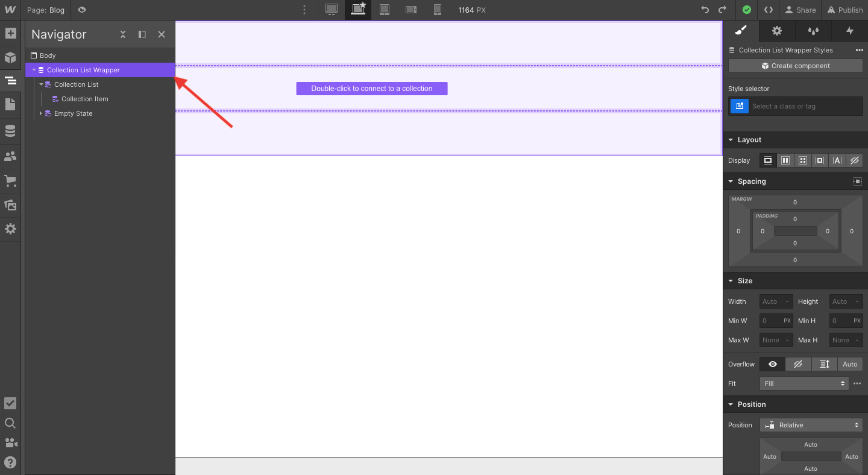Select the mobile portrait breakpoint
This screenshot has width=868, height=475.
[437, 10]
